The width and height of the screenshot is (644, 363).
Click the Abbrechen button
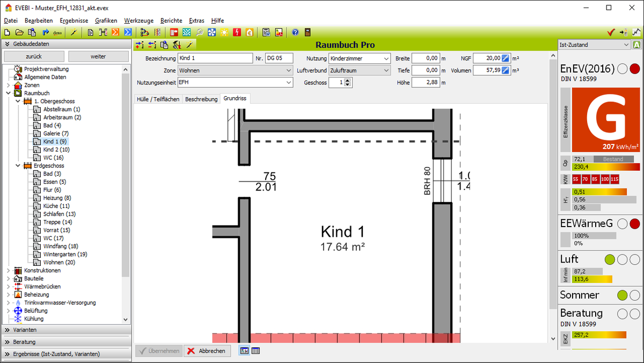click(207, 351)
